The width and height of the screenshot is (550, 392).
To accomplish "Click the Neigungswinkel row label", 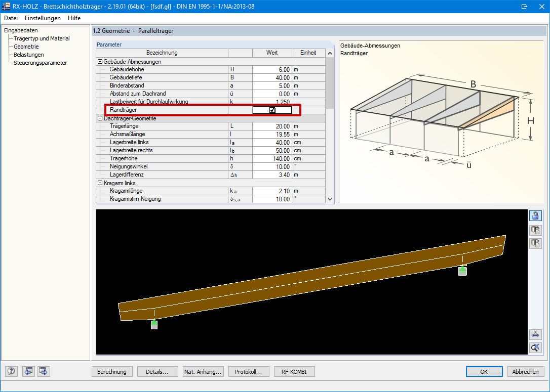I will point(128,166).
